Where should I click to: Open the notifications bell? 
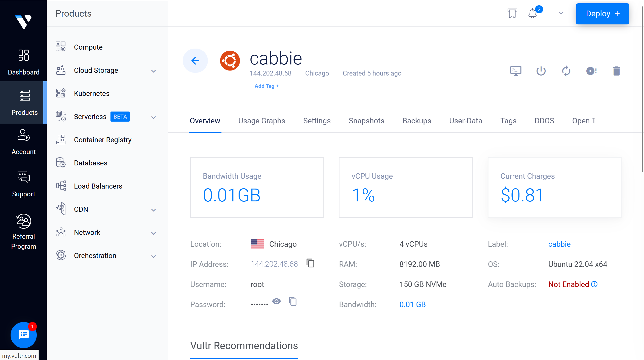[x=533, y=13]
